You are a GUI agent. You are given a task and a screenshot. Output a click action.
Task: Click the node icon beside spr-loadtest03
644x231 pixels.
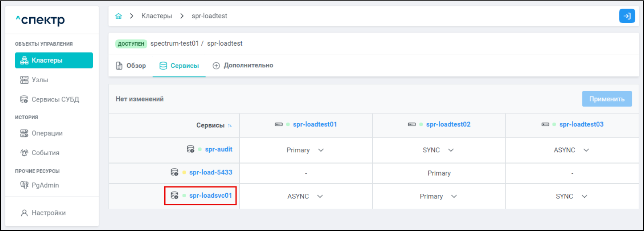pos(545,124)
